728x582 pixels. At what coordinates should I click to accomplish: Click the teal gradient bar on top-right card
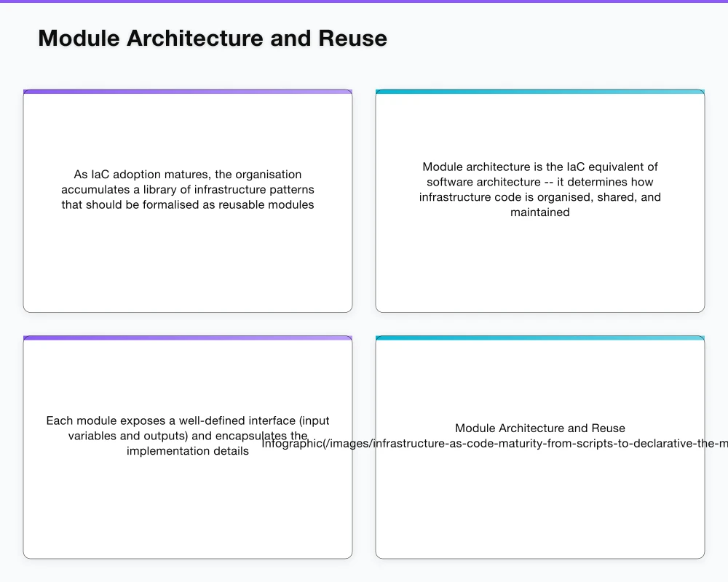pyautogui.click(x=539, y=90)
